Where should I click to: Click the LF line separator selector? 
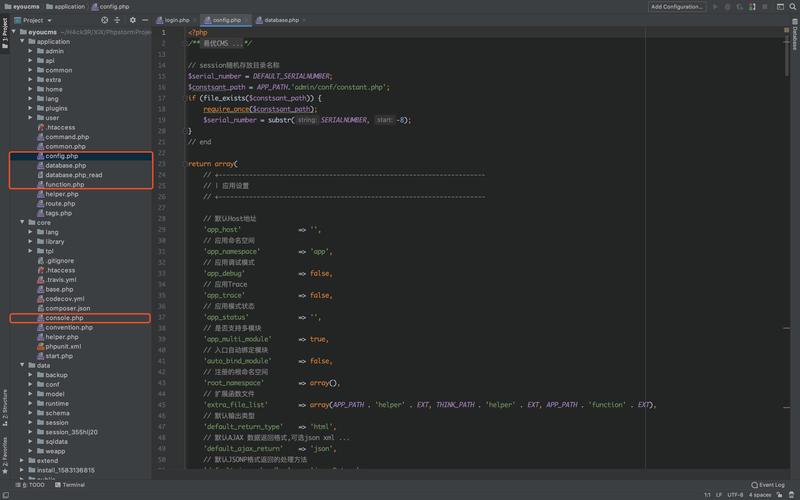pyautogui.click(x=718, y=494)
